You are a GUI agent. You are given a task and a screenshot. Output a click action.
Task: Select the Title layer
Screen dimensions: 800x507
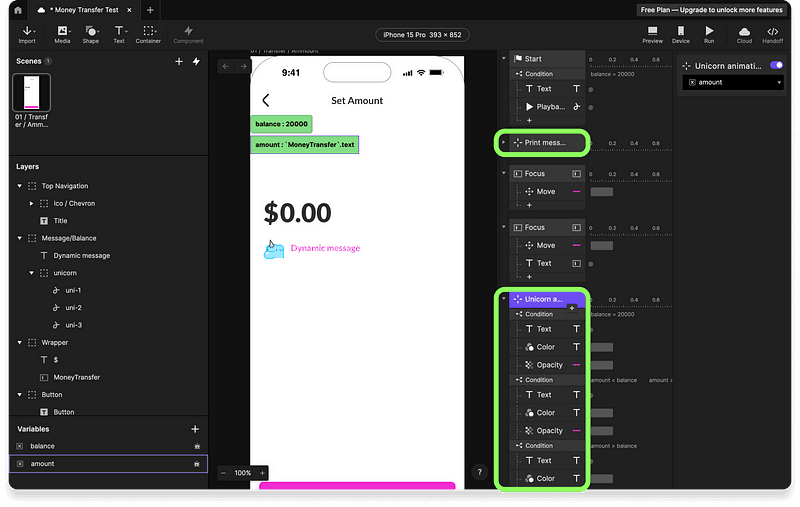[x=60, y=221]
